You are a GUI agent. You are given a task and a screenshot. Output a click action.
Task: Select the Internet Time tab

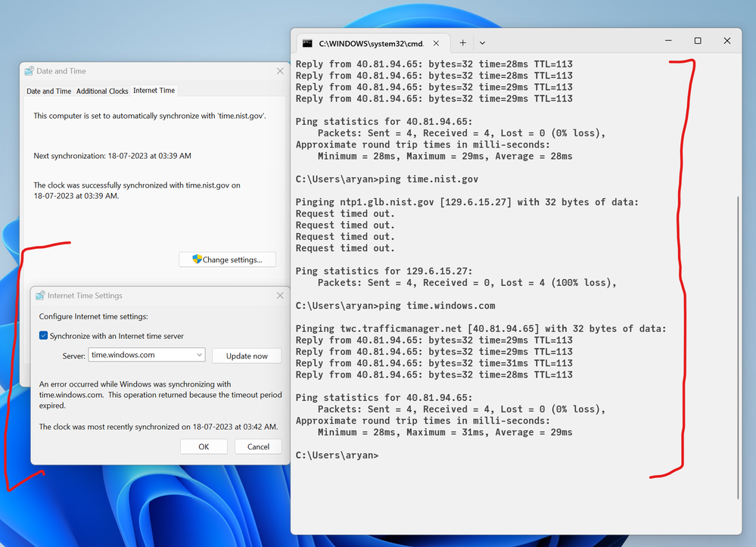pos(154,91)
